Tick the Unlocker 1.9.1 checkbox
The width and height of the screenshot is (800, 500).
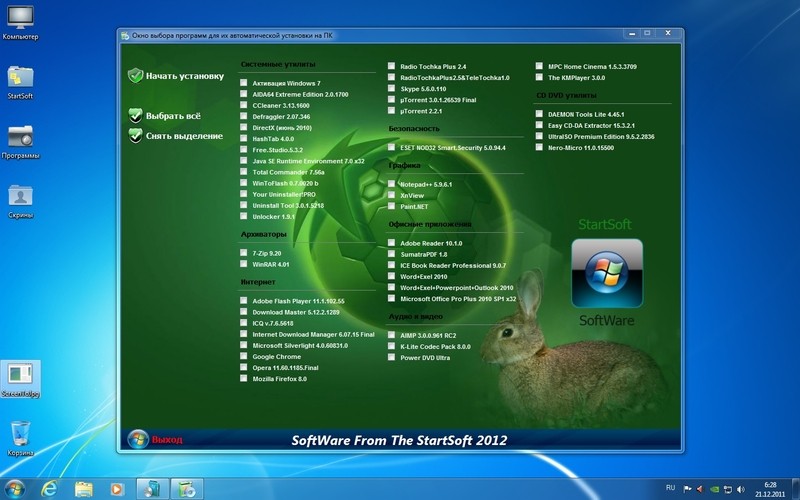(x=243, y=216)
